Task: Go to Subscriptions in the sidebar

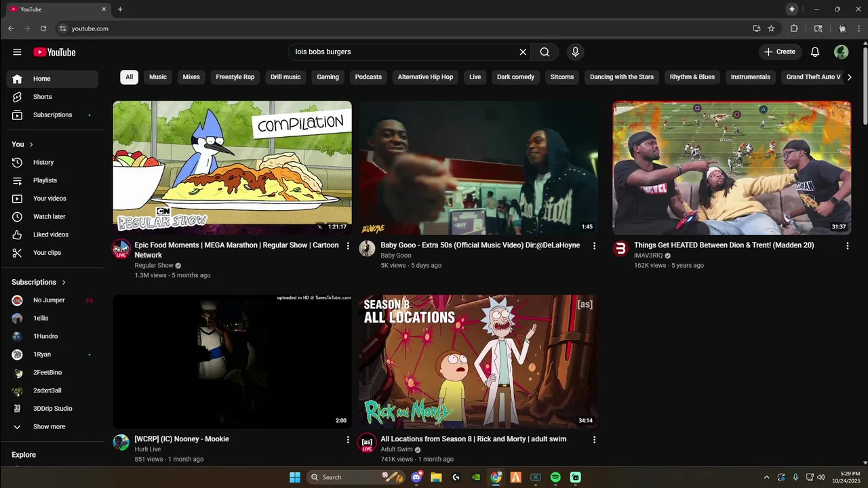Action: [52, 115]
